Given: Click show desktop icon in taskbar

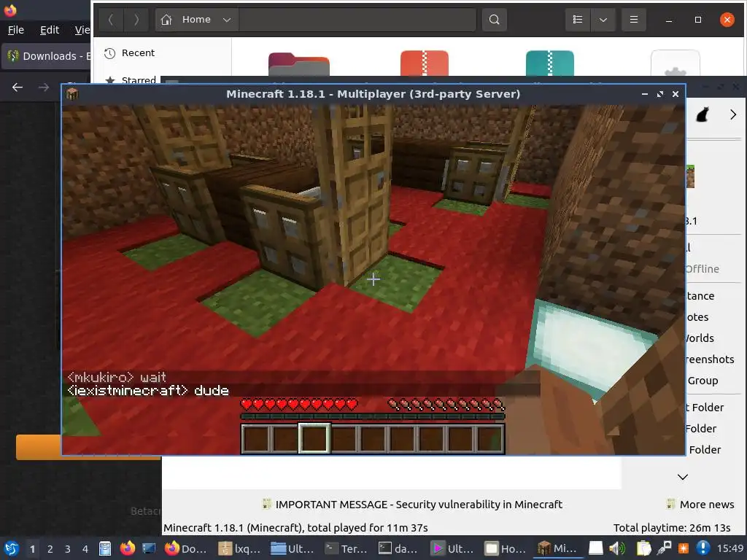Looking at the screenshot, I should 149,548.
